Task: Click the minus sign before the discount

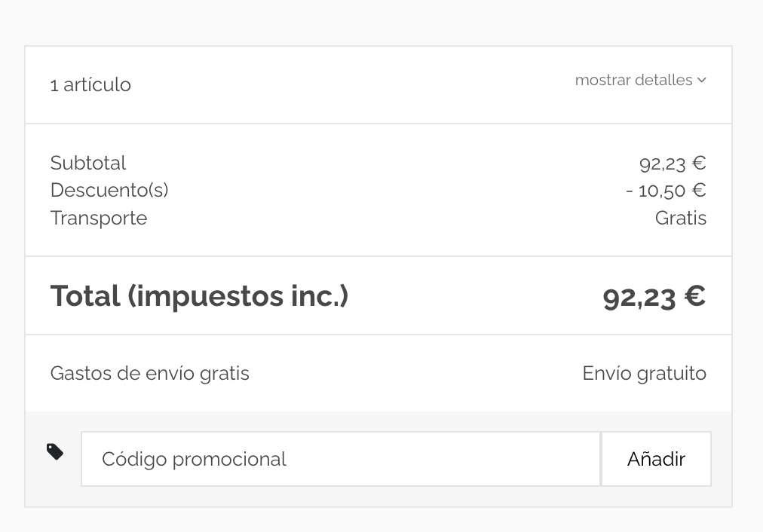Action: tap(630, 191)
